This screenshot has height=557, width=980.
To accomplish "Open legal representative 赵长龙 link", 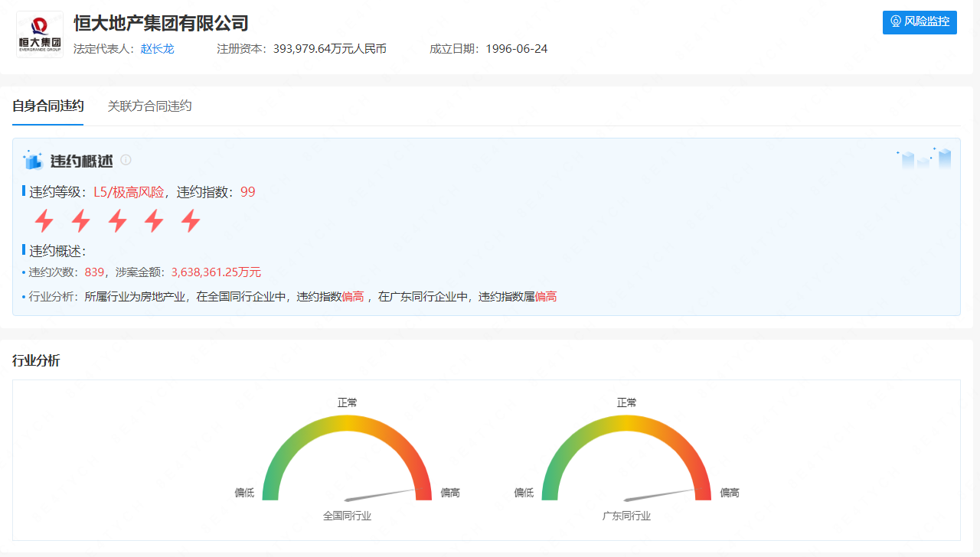I will click(x=157, y=49).
